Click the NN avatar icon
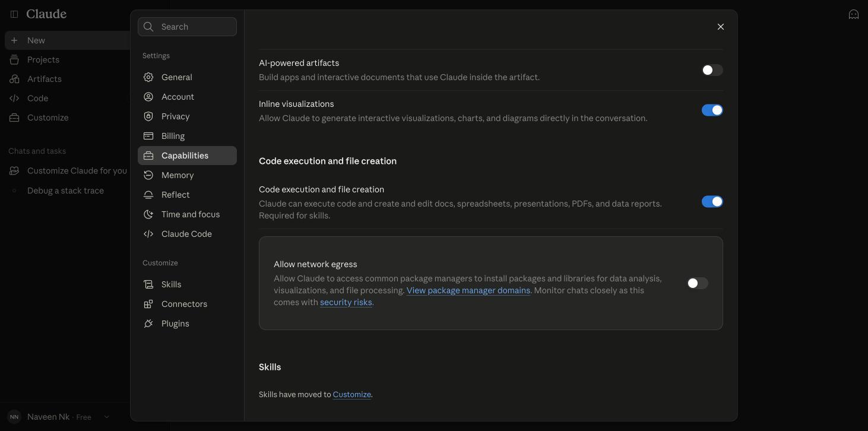This screenshot has width=868, height=431. click(14, 417)
